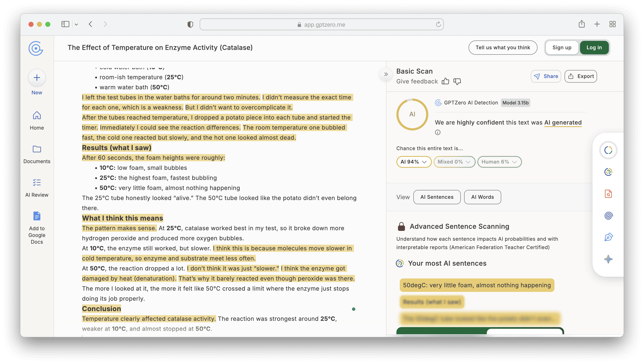Click the info icon below detection result

pyautogui.click(x=438, y=132)
